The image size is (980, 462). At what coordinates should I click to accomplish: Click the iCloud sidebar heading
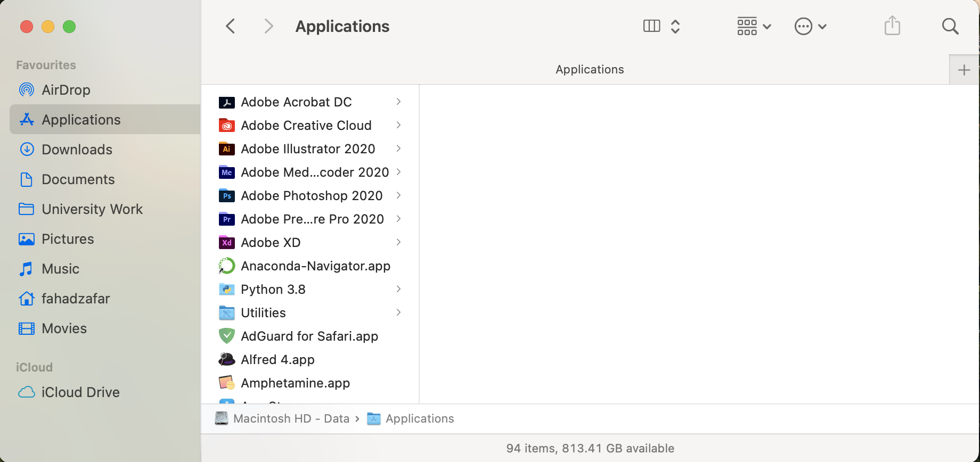point(34,367)
